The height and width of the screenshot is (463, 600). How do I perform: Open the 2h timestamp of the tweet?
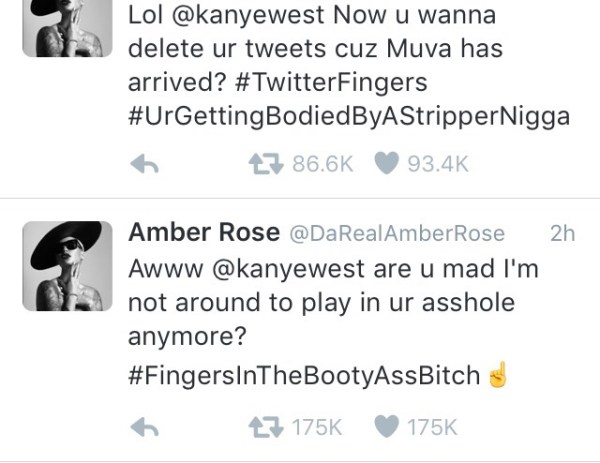(562, 233)
